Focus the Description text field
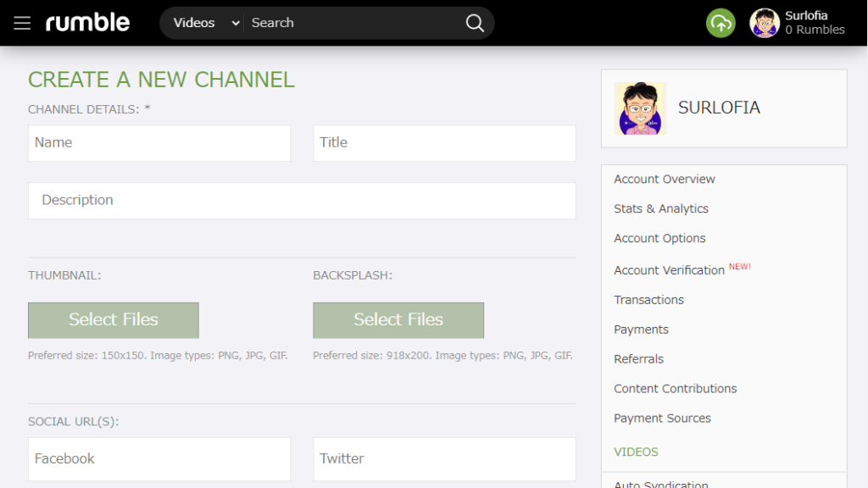This screenshot has width=868, height=488. pyautogui.click(x=302, y=201)
